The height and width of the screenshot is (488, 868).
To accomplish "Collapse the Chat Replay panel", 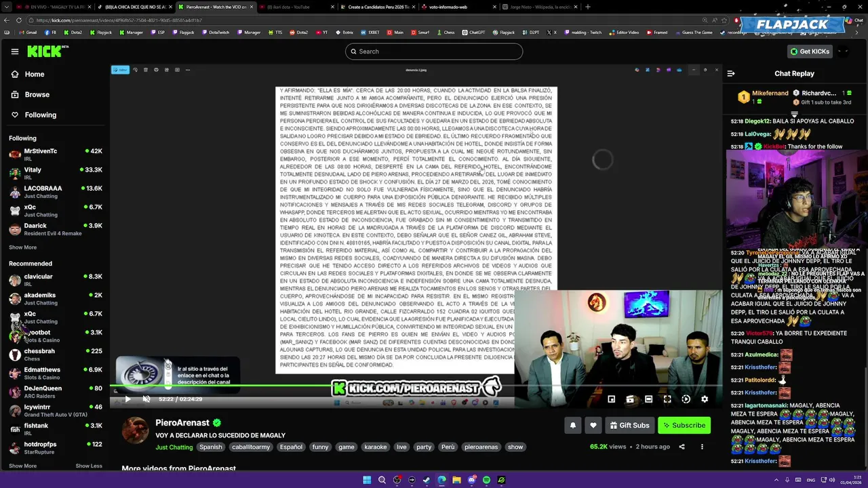I will click(731, 73).
